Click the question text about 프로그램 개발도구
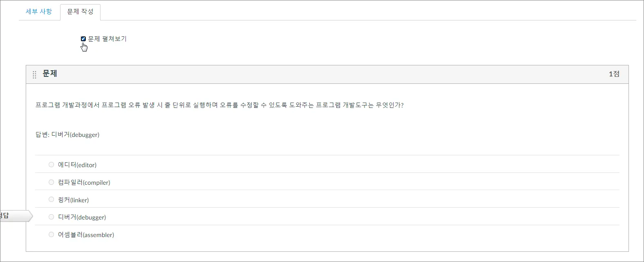Viewport: 644px width, 262px height. click(219, 105)
